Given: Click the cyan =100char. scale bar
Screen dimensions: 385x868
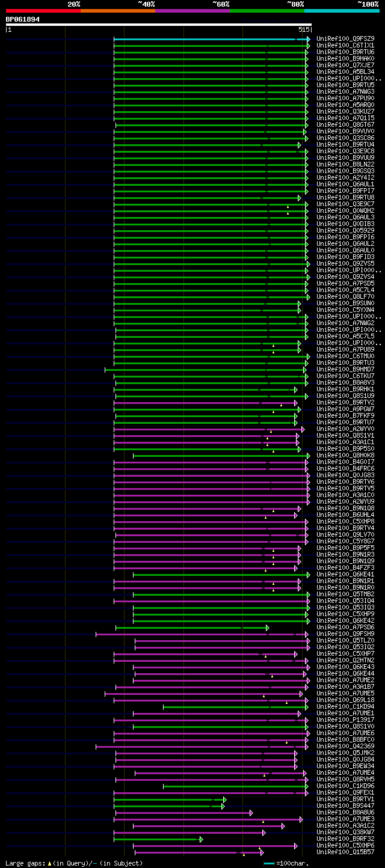Looking at the screenshot, I should (269, 864).
